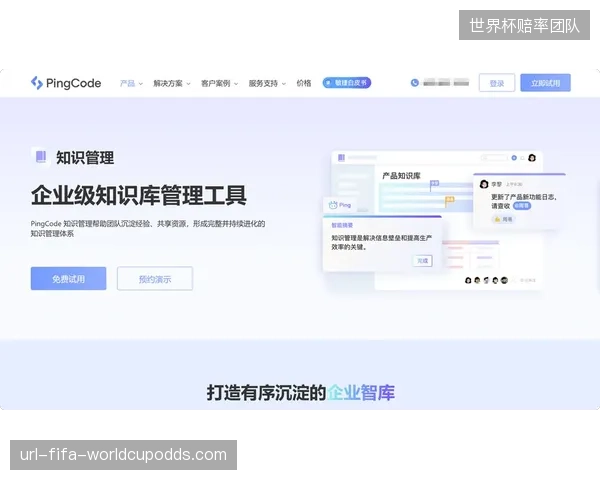
Task: Click the 登录 button
Action: point(497,83)
